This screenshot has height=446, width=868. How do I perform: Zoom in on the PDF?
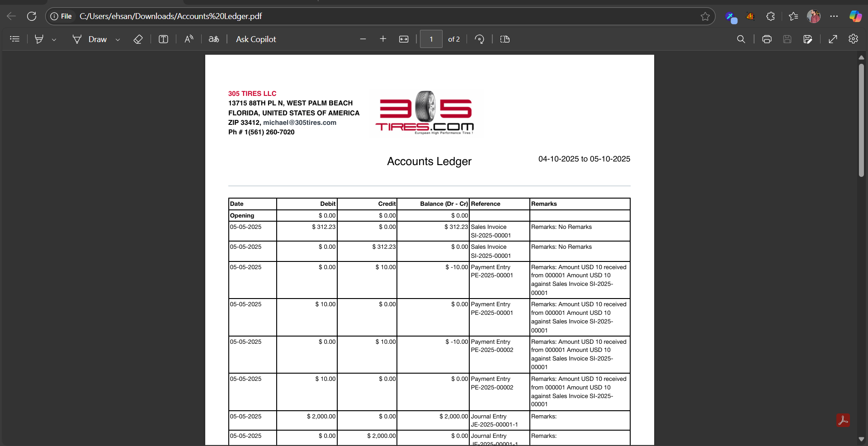(383, 39)
